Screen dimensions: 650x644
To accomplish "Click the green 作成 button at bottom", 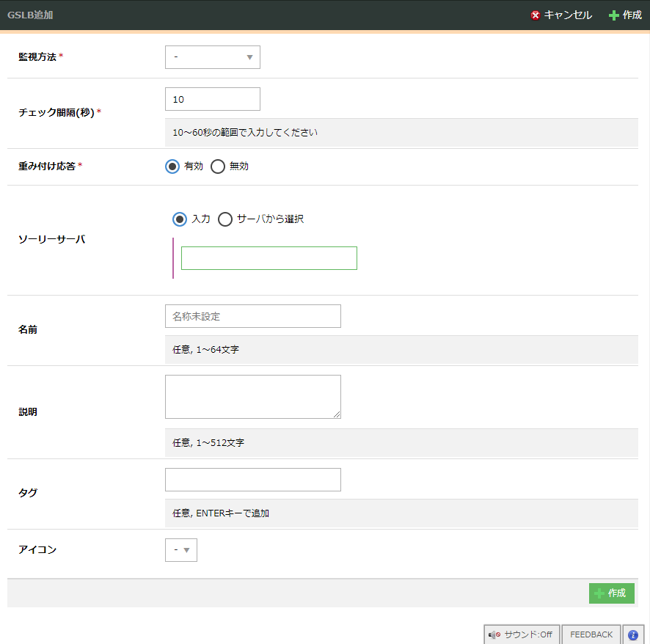I will coord(611,593).
